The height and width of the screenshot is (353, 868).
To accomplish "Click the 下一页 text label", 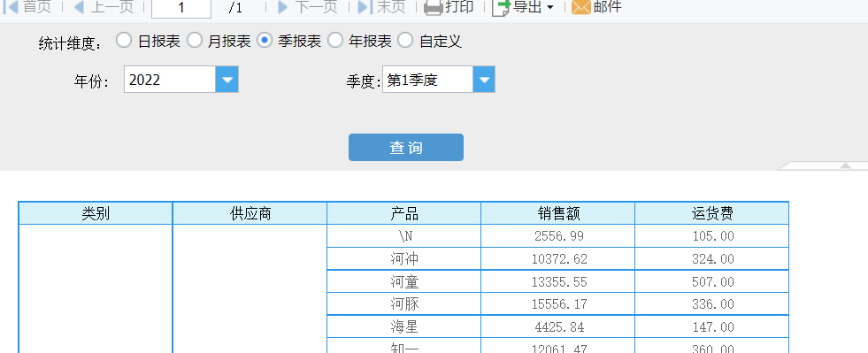I will (x=316, y=7).
